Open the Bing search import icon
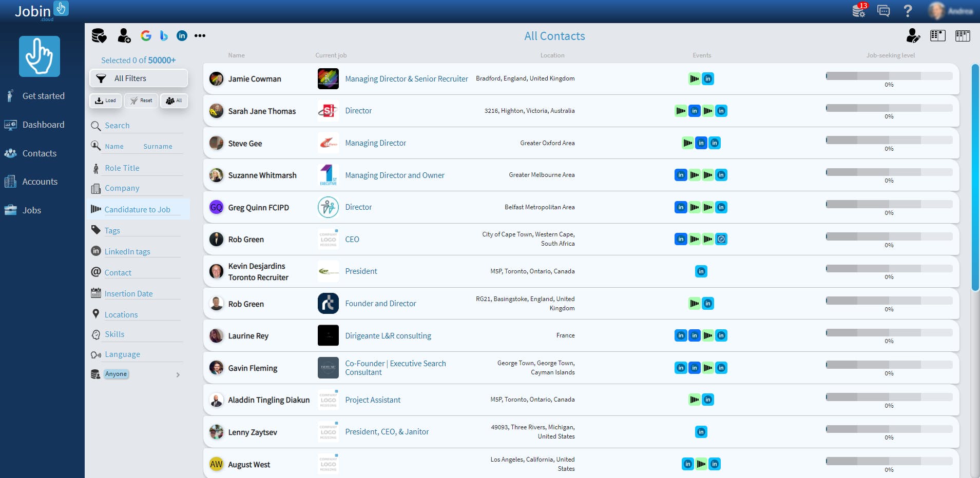The image size is (980, 478). (x=164, y=35)
